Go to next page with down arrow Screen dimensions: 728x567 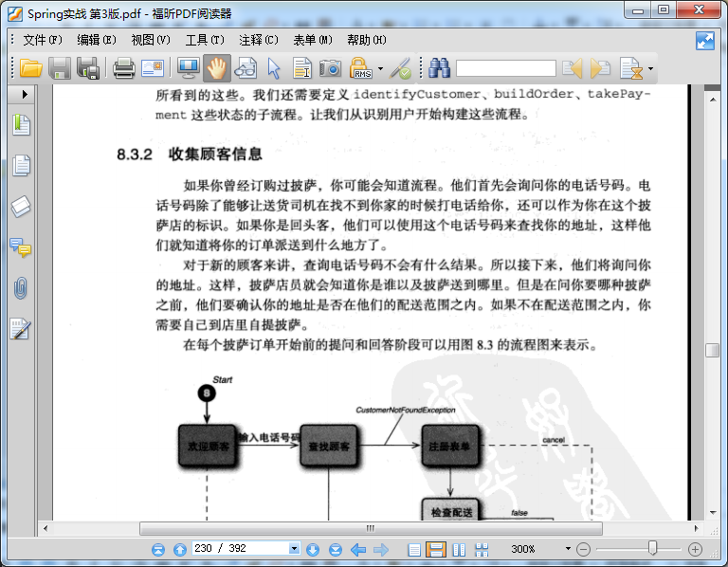point(313,550)
